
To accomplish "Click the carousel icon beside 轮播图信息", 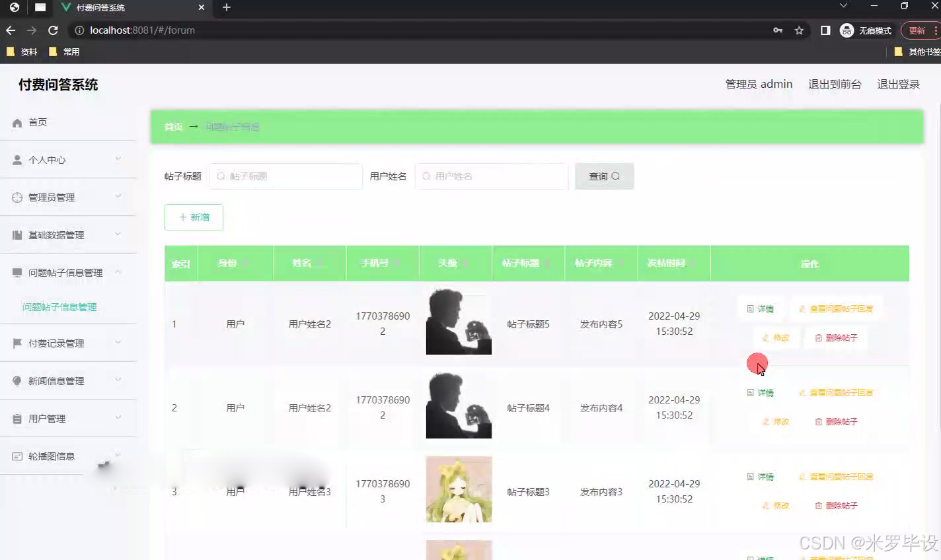I will coord(17,456).
